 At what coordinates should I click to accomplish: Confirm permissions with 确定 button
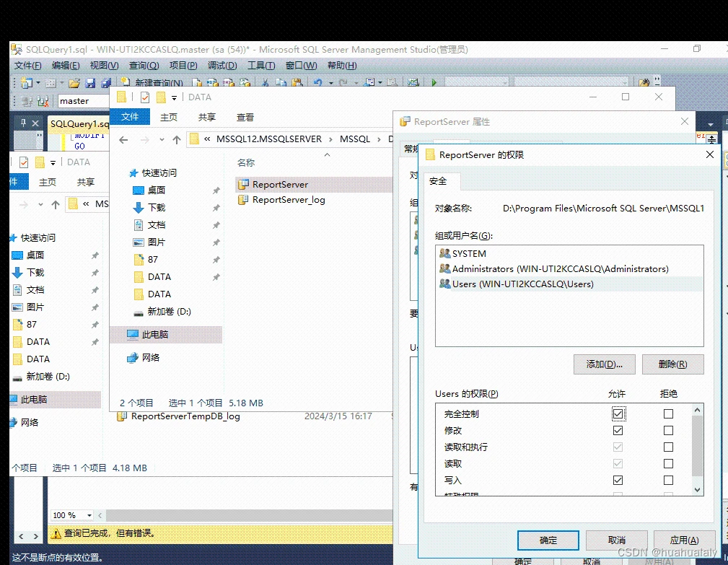pos(548,540)
